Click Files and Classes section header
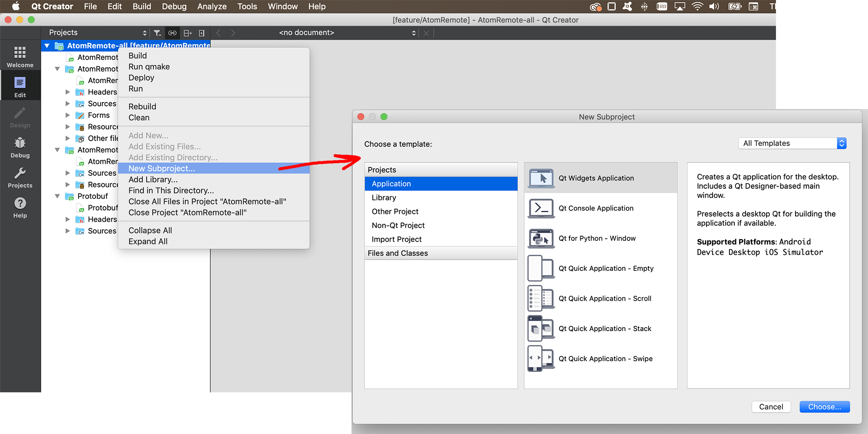The height and width of the screenshot is (434, 868). coord(441,253)
